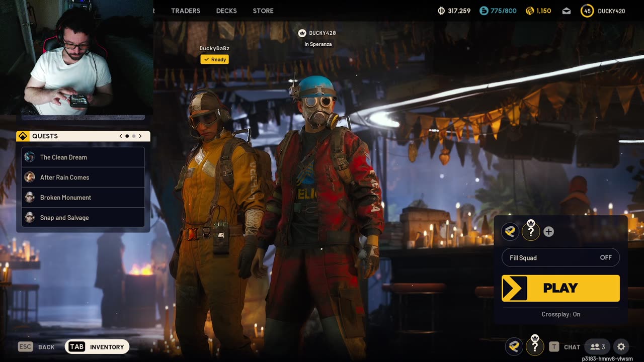Image resolution: width=644 pixels, height=362 pixels.
Task: Click the crown icon next to DUCKY420 nameplate
Action: tap(302, 33)
